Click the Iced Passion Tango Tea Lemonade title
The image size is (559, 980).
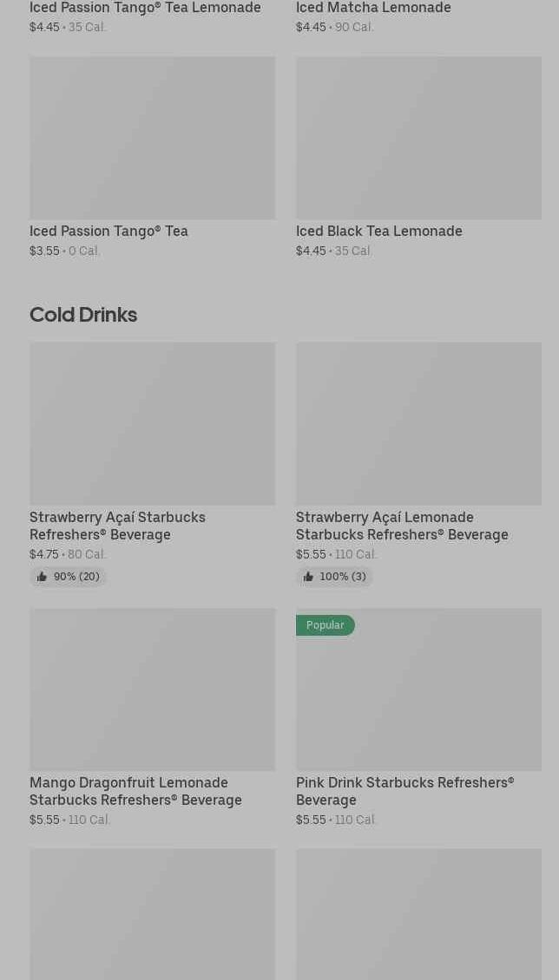point(145,8)
